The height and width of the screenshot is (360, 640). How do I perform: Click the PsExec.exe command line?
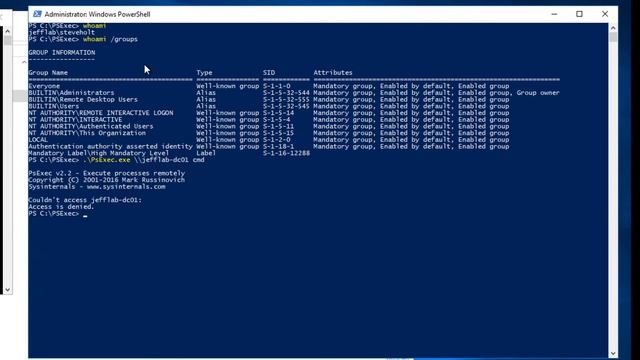coord(116,160)
